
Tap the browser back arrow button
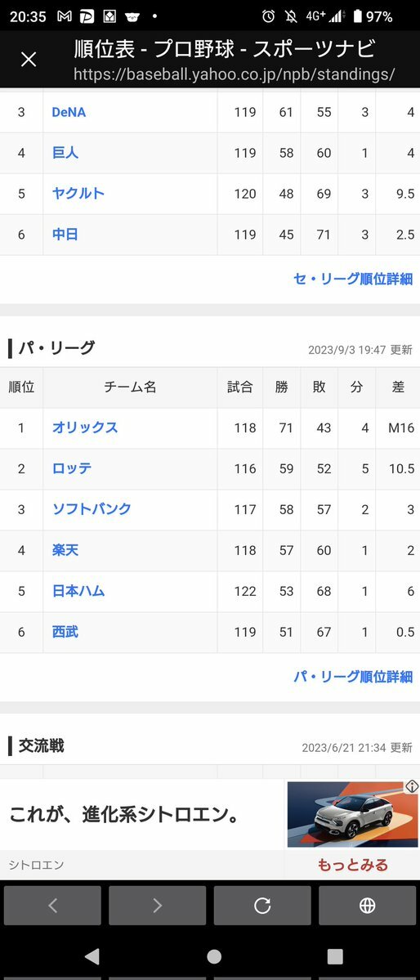52,905
